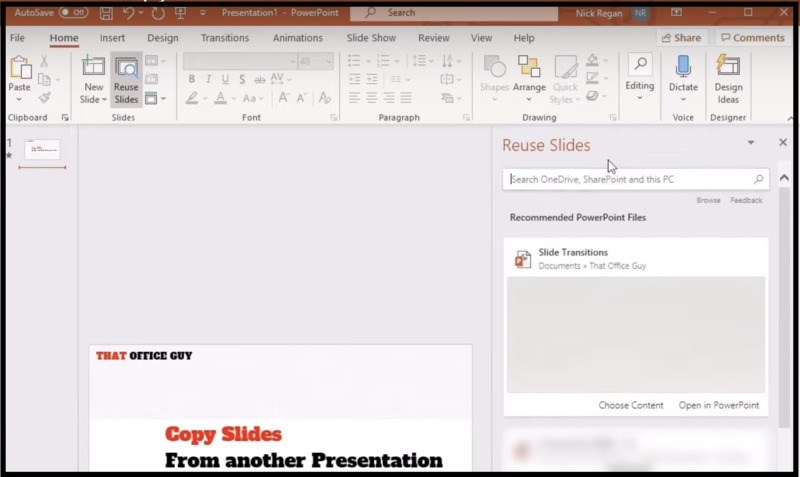Click Increase List Level icon
800x477 pixels.
coord(372,79)
